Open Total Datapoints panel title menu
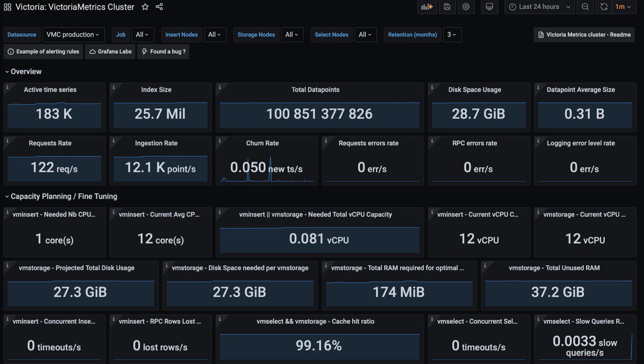Image resolution: width=644 pixels, height=364 pixels. (315, 89)
